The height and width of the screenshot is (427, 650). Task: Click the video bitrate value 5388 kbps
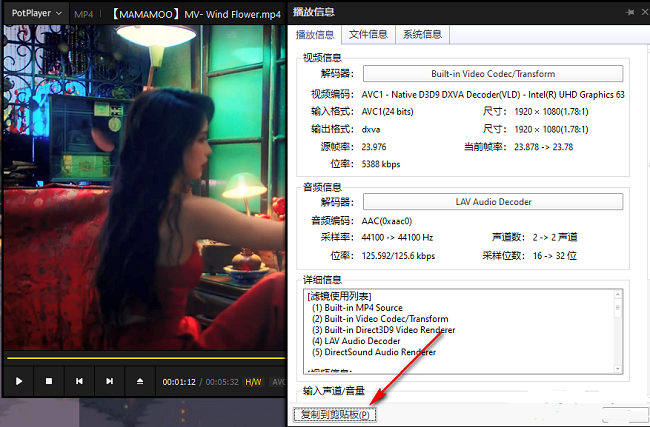(381, 164)
